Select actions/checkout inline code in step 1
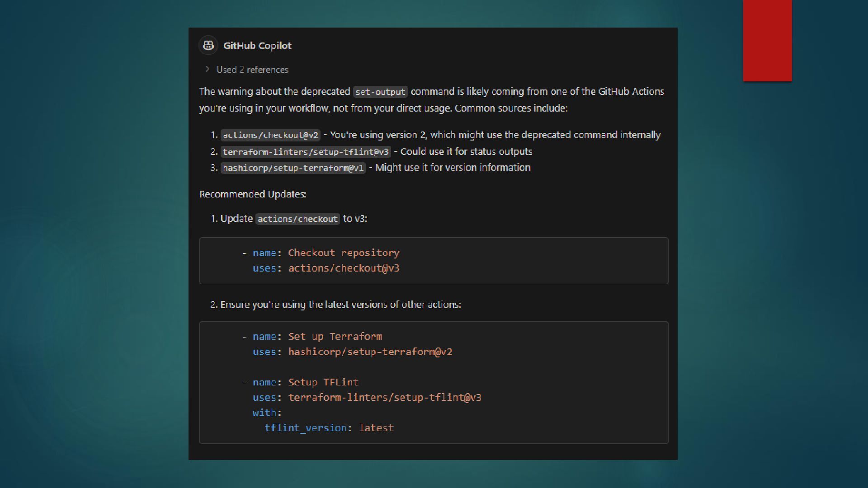 [x=297, y=219]
